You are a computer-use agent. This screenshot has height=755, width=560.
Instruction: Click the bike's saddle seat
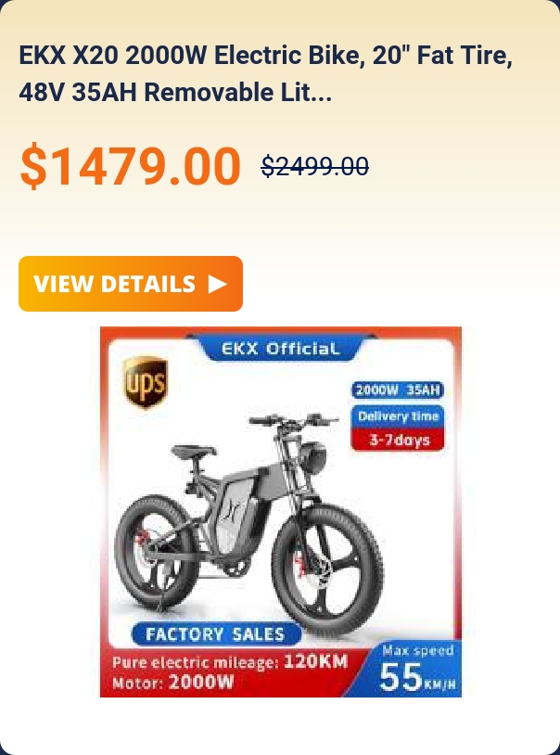pos(194,452)
